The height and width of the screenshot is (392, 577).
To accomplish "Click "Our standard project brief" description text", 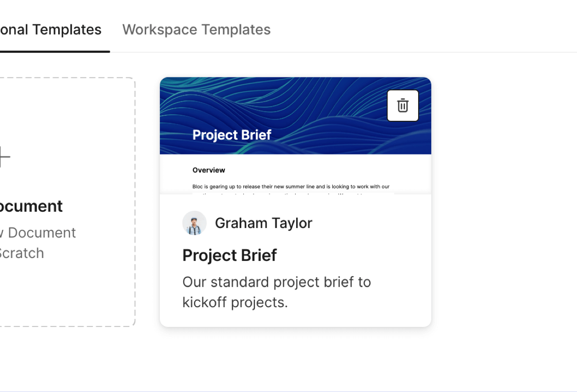I will click(277, 282).
